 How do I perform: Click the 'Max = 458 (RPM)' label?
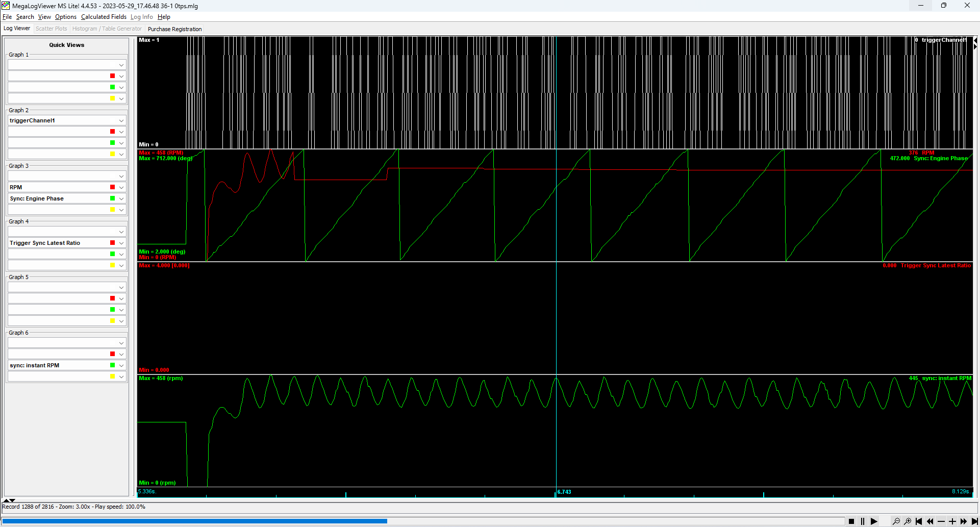(161, 153)
